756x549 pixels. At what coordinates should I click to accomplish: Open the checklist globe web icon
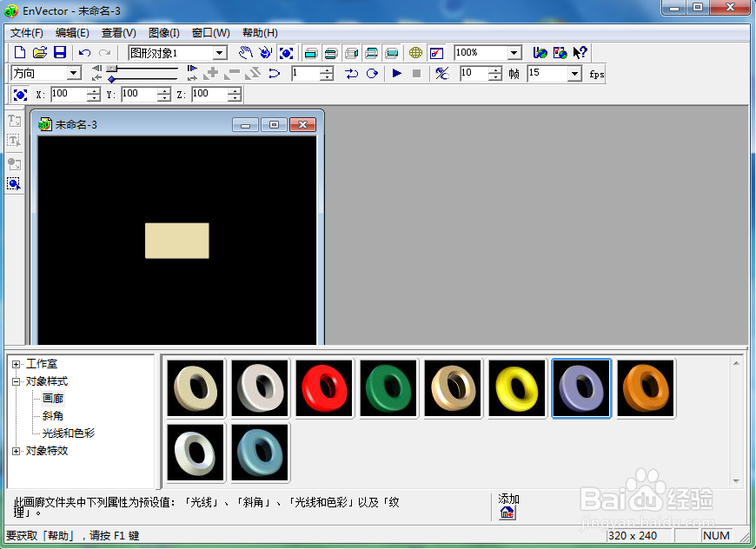click(x=560, y=52)
